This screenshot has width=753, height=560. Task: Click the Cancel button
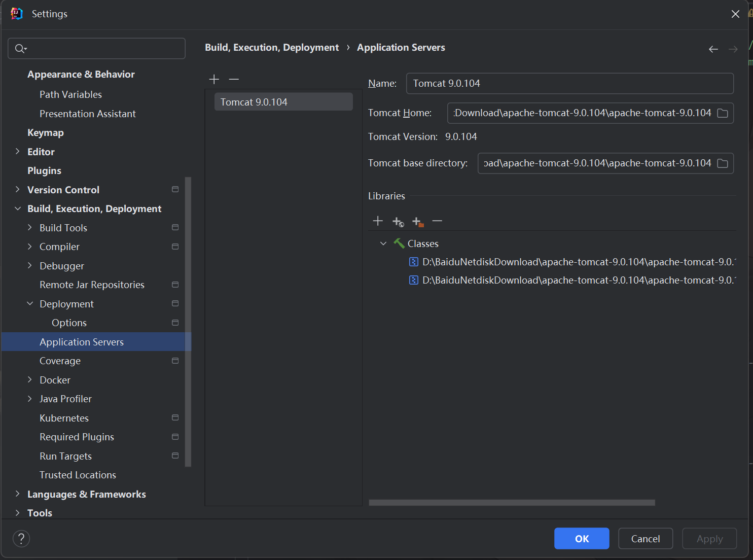(x=645, y=539)
